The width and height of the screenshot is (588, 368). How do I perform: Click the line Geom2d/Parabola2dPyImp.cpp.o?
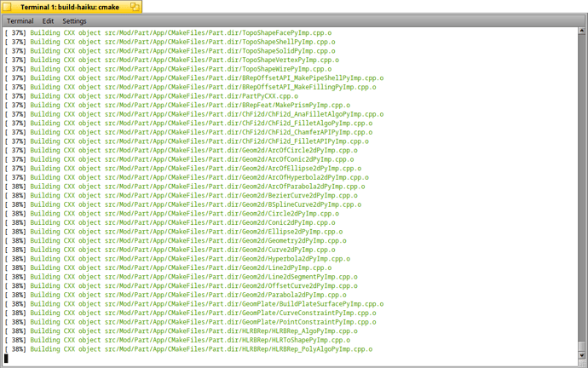176,295
